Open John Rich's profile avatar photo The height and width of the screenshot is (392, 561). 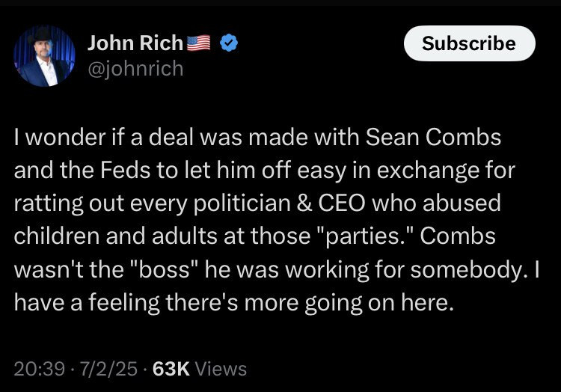(46, 56)
